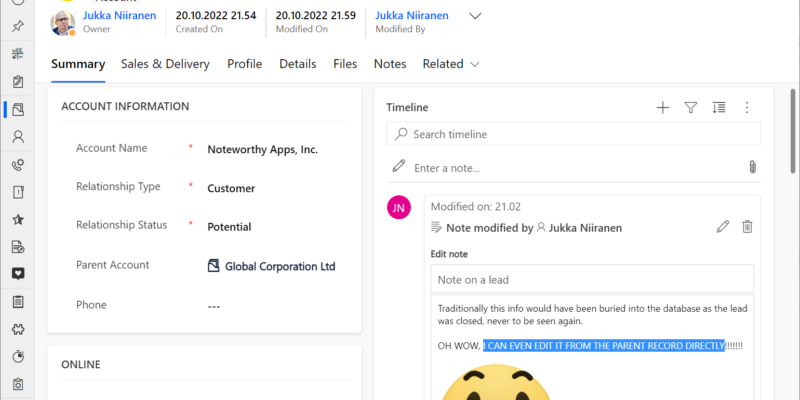The image size is (800, 400).
Task: Click the star icon in left sidebar
Action: [x=18, y=219]
